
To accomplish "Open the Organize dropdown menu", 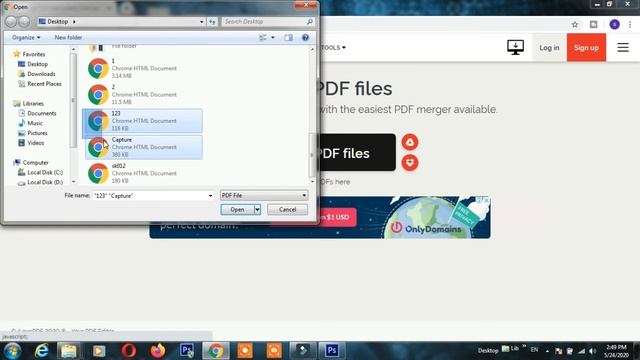I will pyautogui.click(x=26, y=38).
